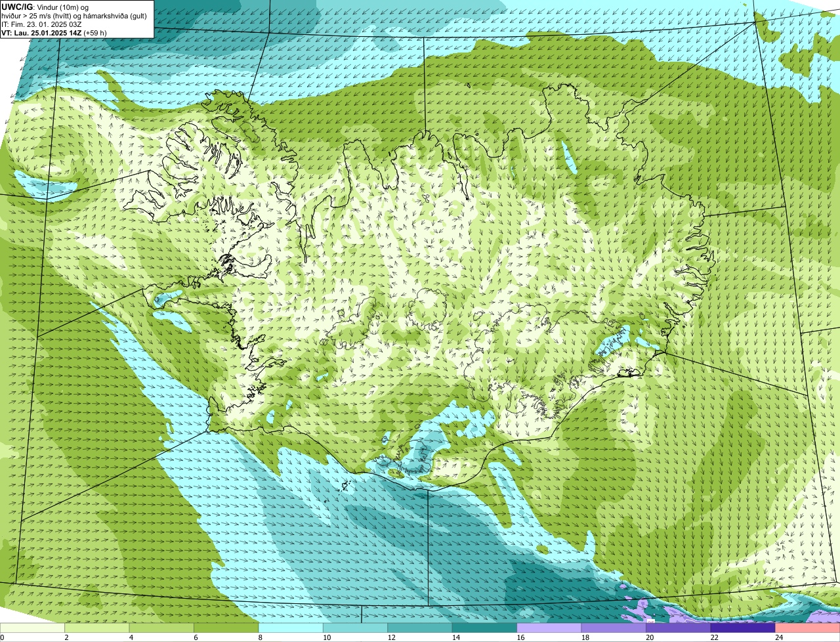Click the '24' label on the wind scale
Viewport: 840px width, 642px height.
(x=778, y=637)
